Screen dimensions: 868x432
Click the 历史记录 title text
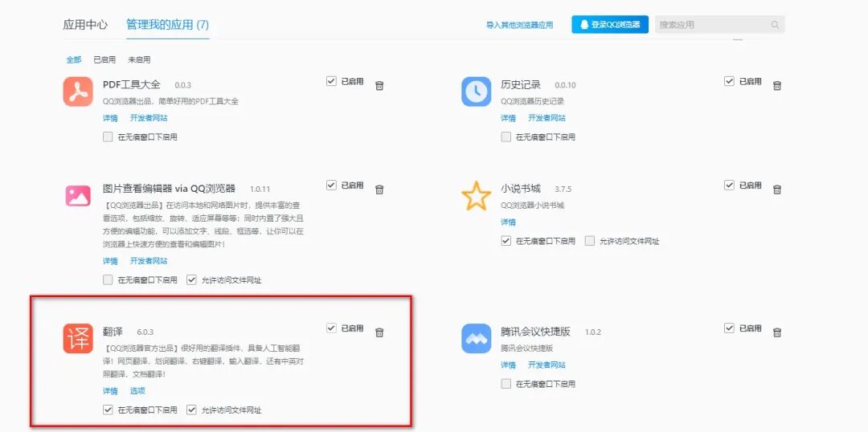click(520, 84)
